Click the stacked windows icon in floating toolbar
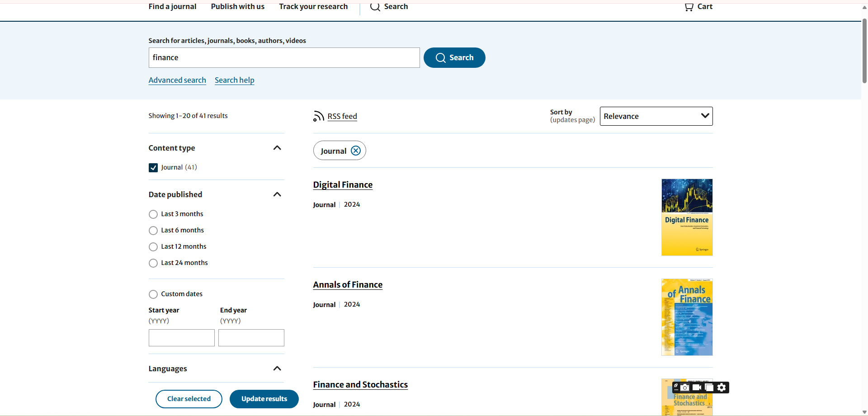This screenshot has width=868, height=416. pyautogui.click(x=709, y=388)
